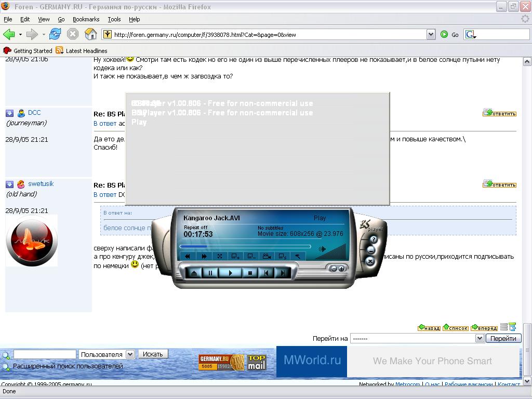The image size is (532, 399).
Task: Click the Google search engine icon
Action: pyautogui.click(x=471, y=34)
